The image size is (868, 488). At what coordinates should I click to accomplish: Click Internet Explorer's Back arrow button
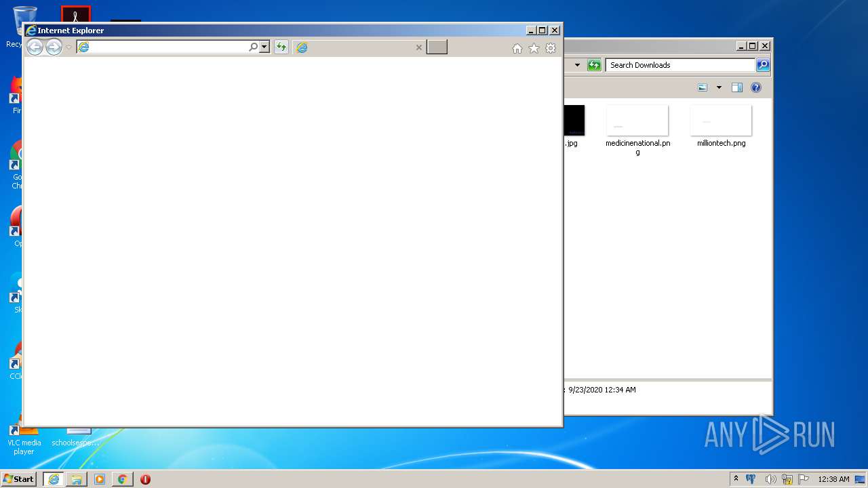point(35,47)
